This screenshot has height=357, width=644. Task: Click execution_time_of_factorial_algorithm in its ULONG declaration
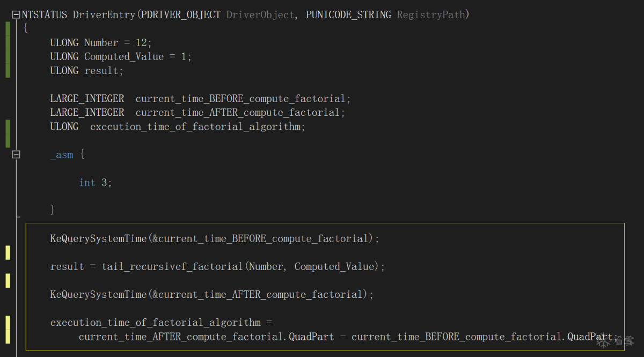pos(194,127)
